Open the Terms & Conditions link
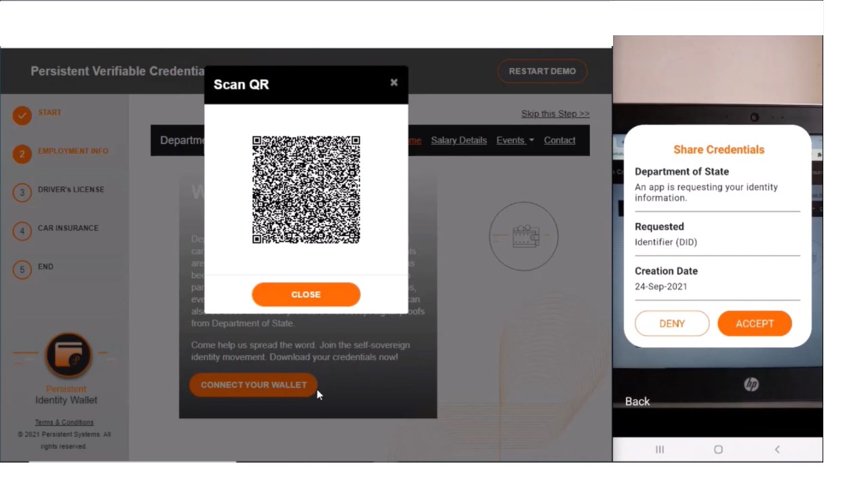Screen dimensions: 868x488 [64, 422]
